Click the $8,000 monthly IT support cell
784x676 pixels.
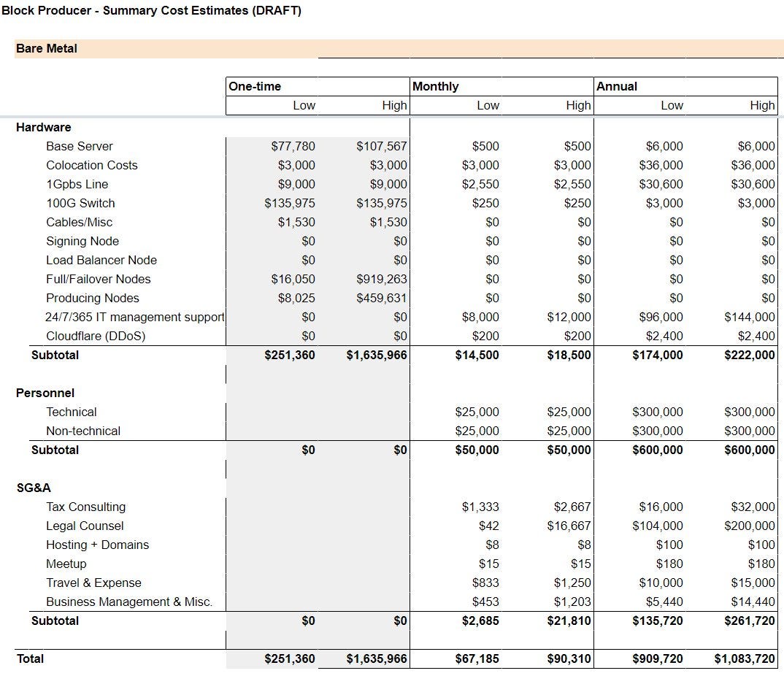pyautogui.click(x=480, y=317)
